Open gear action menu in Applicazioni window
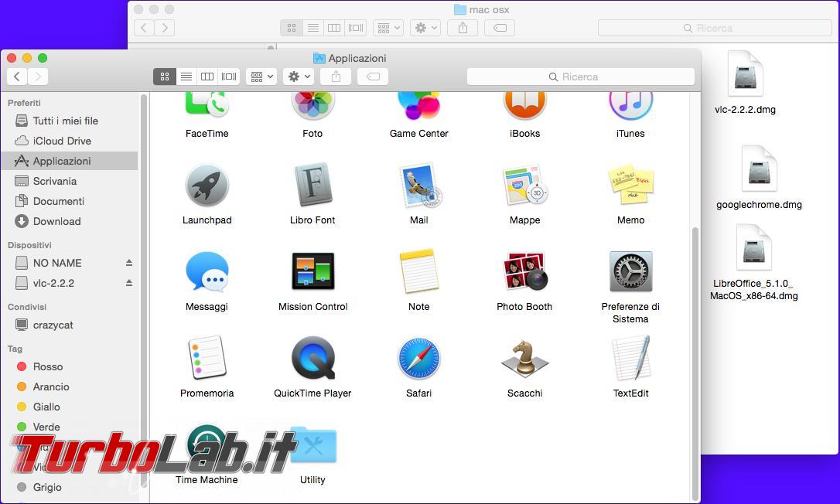This screenshot has width=840, height=504. click(x=299, y=77)
